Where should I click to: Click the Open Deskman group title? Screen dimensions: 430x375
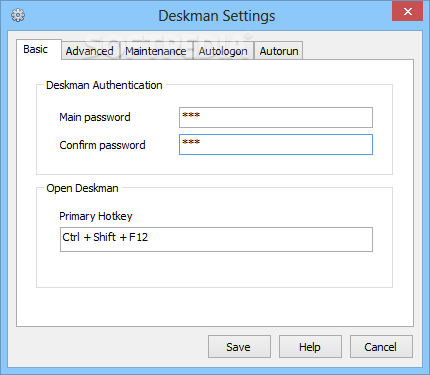click(x=82, y=188)
